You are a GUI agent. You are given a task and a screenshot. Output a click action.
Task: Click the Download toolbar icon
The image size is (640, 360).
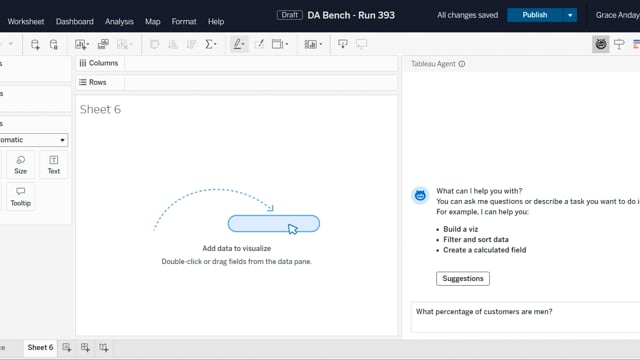[343, 44]
